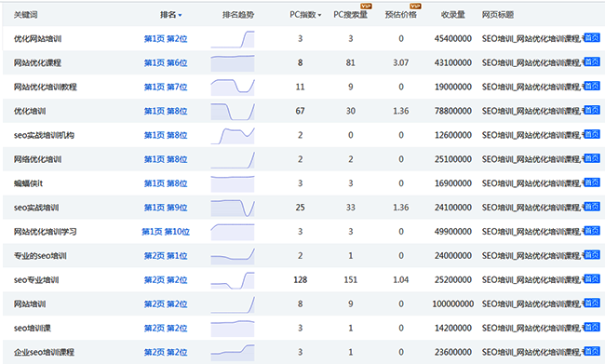
Task: Click the 预估价格 value 3.07
Action: pos(400,63)
